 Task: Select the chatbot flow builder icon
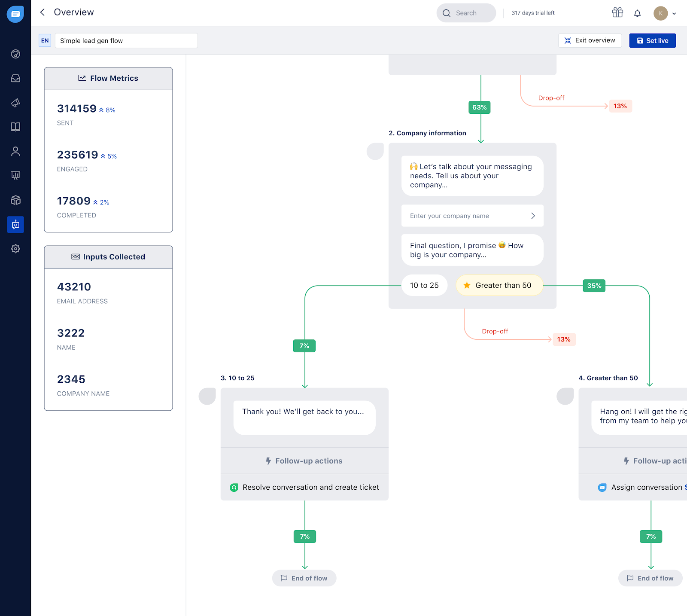15,224
